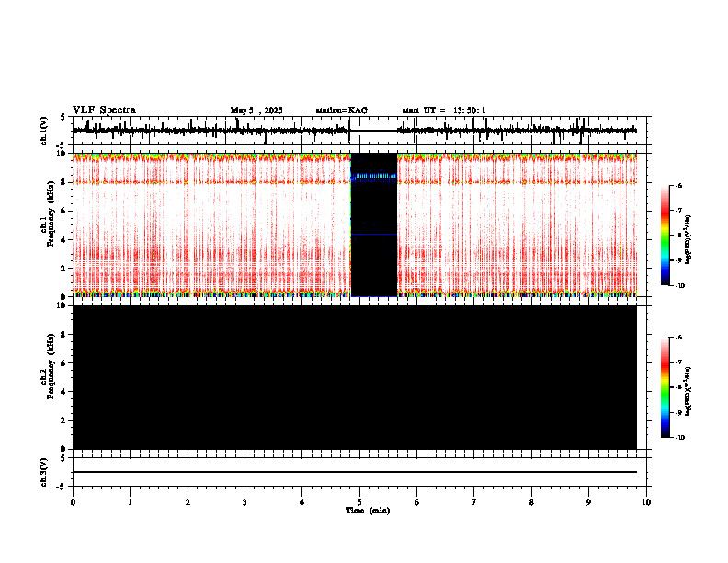Click the "ch.1(V)" waveform axis label
728x563 pixels.
[x=44, y=131]
